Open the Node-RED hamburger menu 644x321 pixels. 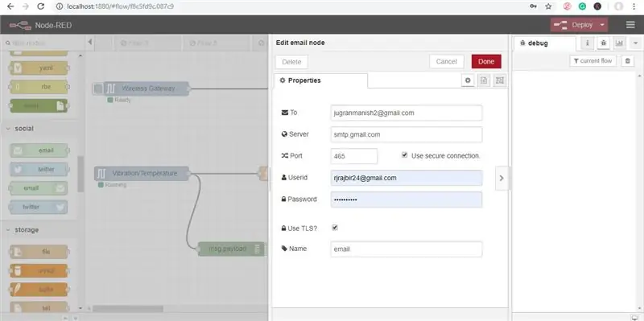point(630,25)
